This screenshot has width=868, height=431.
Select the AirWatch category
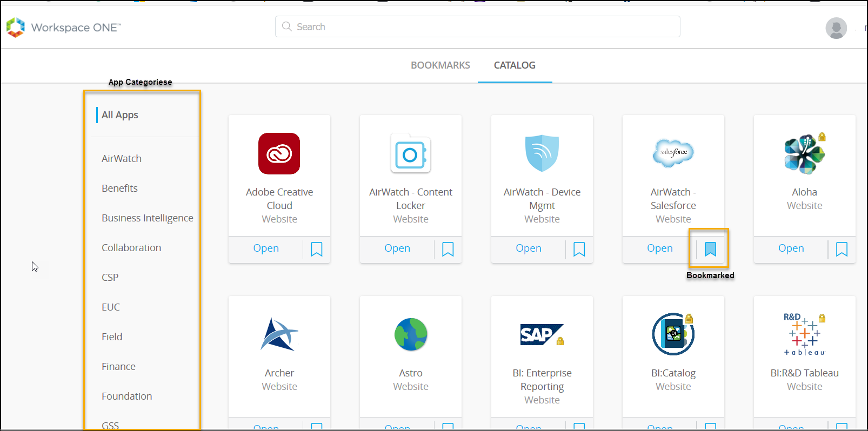[x=122, y=159]
